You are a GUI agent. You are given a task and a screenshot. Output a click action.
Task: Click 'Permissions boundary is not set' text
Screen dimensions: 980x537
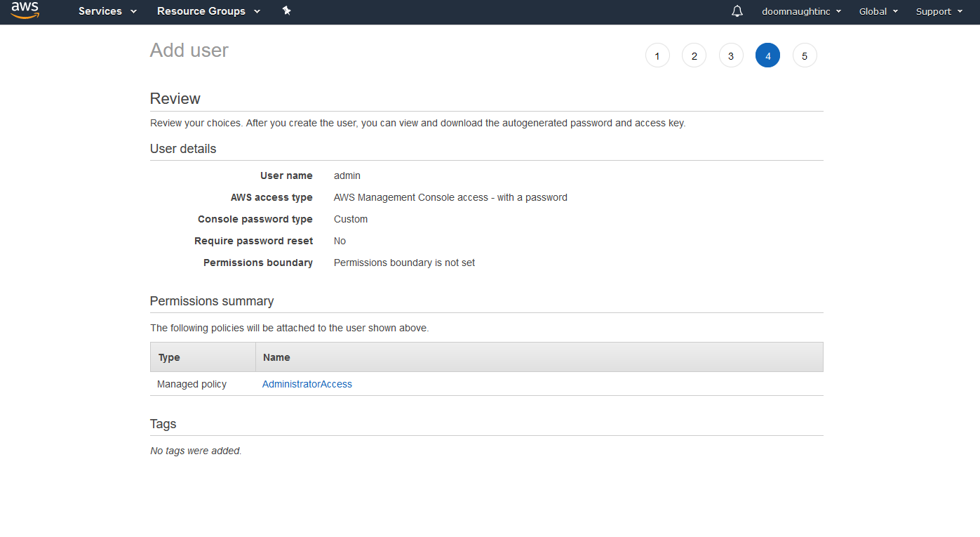(x=404, y=263)
